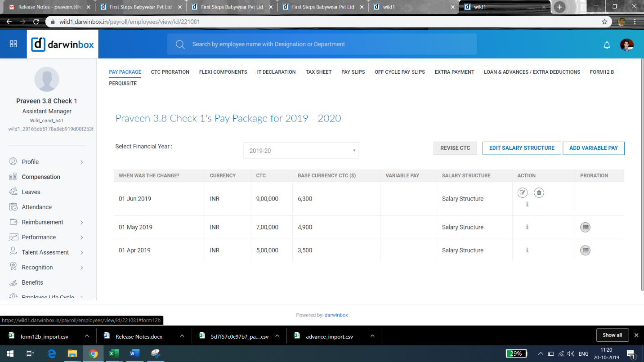Viewport: 644px width, 362px height.
Task: Open File Explorer from the taskbar
Action: [x=72, y=353]
